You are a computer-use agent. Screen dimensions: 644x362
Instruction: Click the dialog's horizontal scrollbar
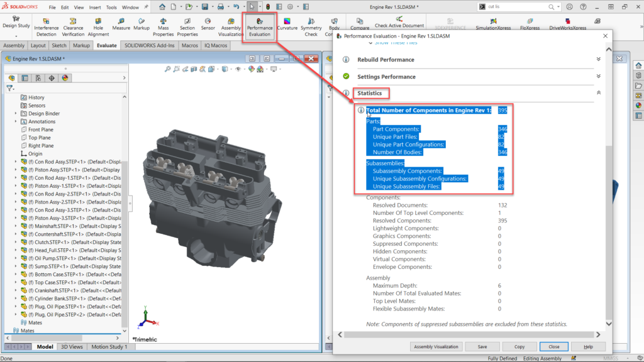[469, 334]
